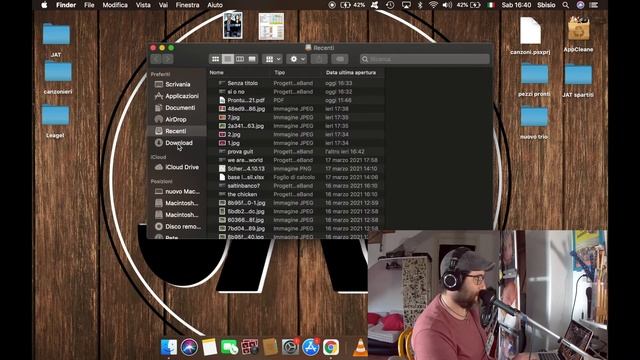This screenshot has height=360, width=640.
Task: Open Scrivania in the Finder sidebar
Action: point(178,84)
